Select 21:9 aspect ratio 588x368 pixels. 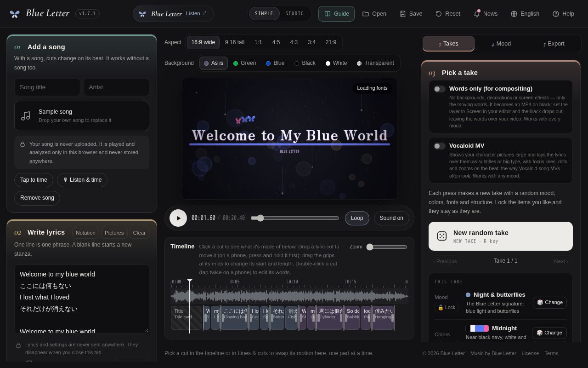click(x=331, y=42)
